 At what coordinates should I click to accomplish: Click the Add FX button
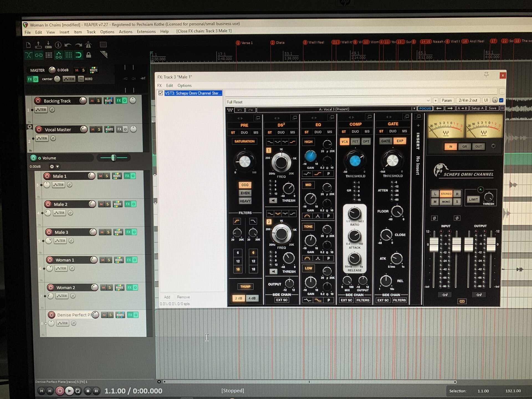[167, 297]
